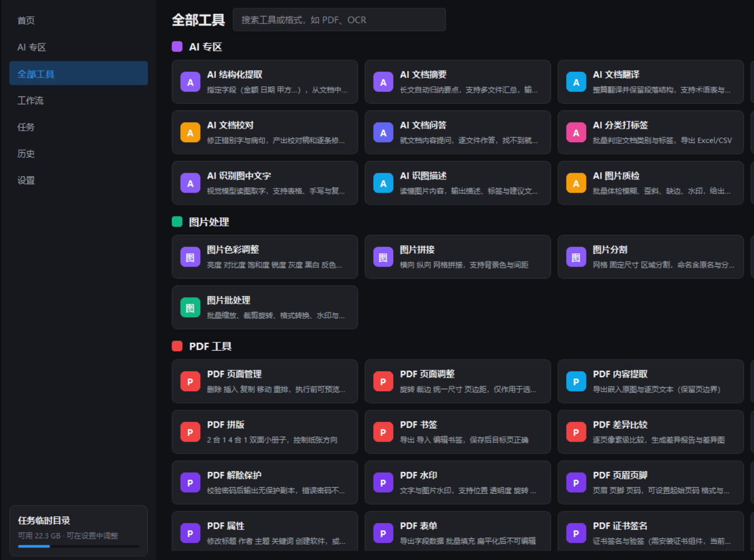Image resolution: width=754 pixels, height=560 pixels.
Task: Open the 首页 sidebar item
Action: [79, 20]
